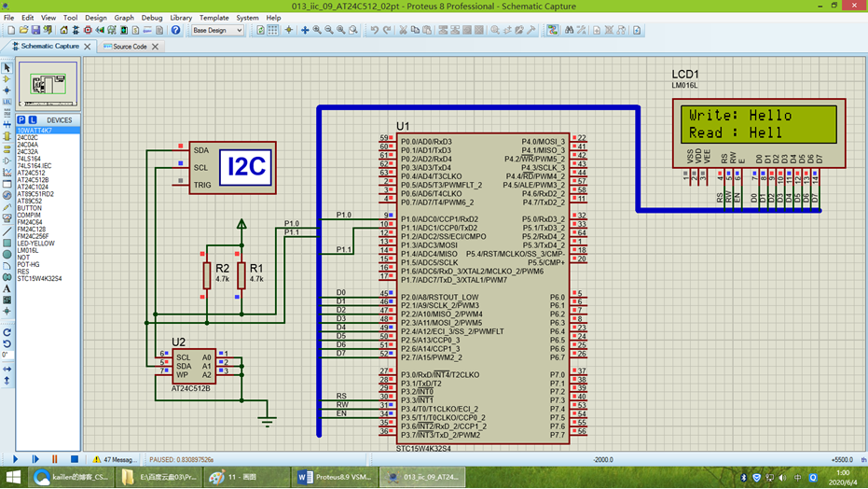Click the Zoom In magnifier icon
This screenshot has width=868, height=489.
[x=317, y=31]
